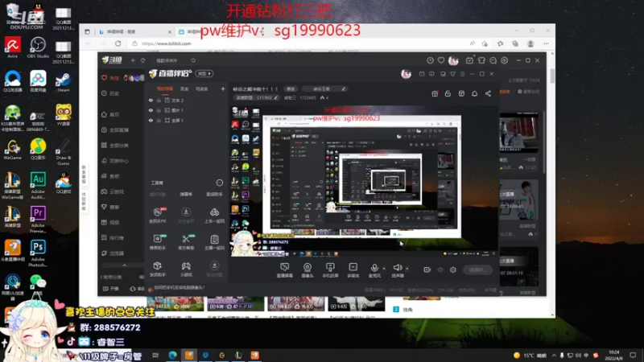Open the 小游戏 gamepad tool

pos(186,269)
